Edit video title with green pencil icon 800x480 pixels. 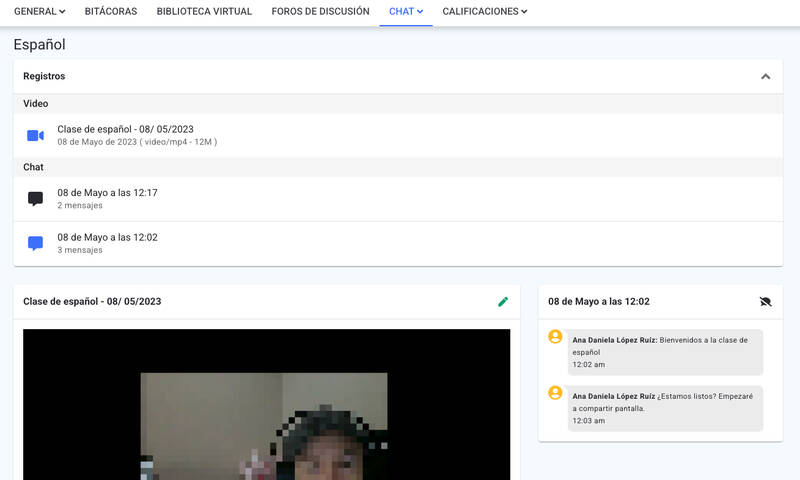503,301
